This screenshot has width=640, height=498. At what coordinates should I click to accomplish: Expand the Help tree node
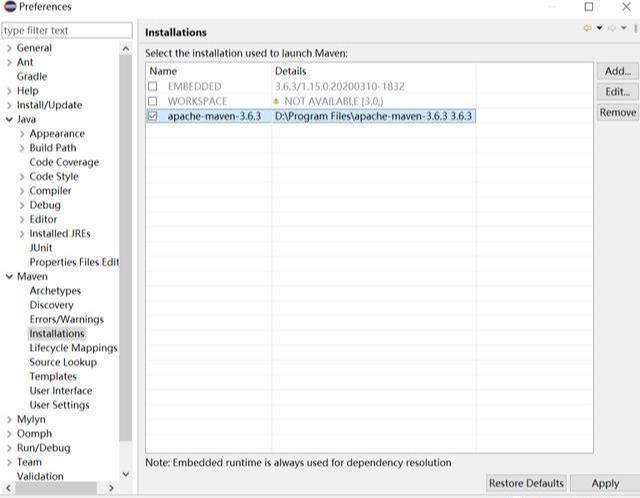[9, 91]
